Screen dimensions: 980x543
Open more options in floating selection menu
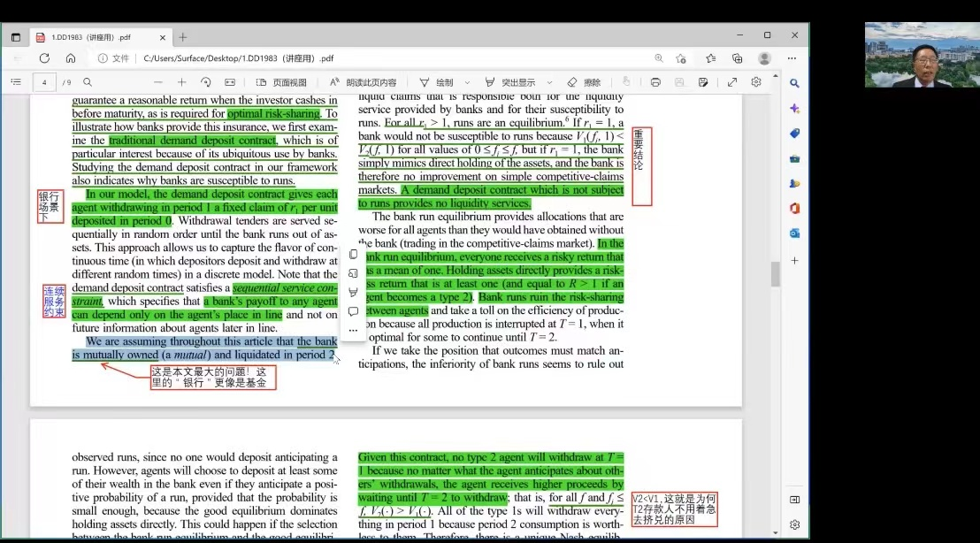[353, 331]
